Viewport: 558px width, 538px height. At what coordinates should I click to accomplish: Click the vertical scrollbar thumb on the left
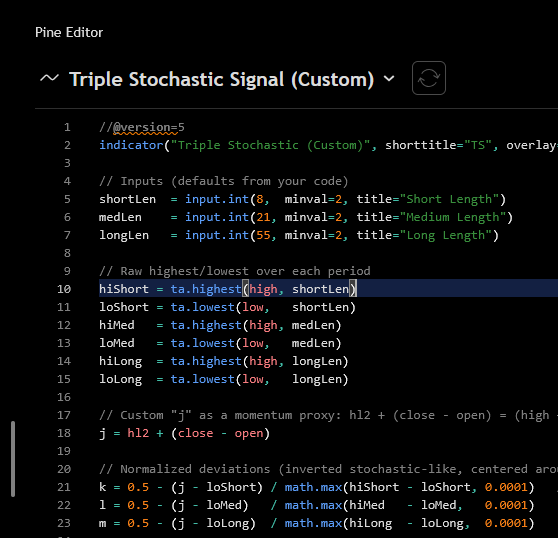13,459
